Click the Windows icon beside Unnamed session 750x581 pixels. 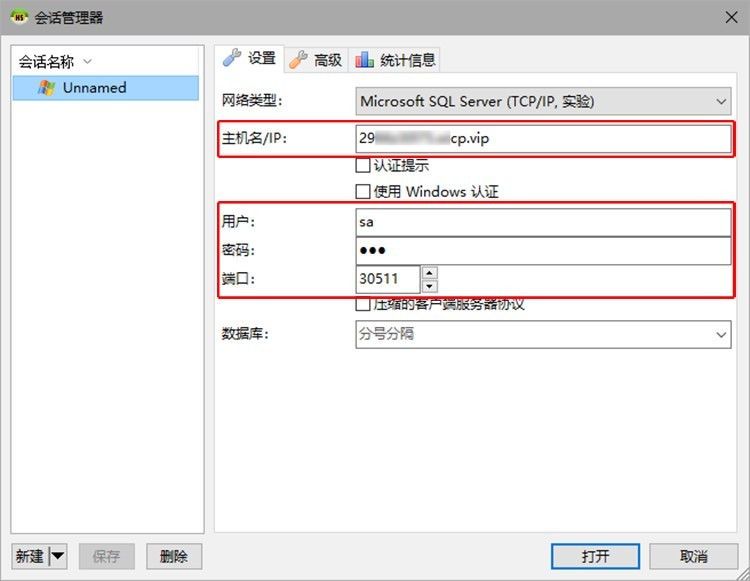46,88
